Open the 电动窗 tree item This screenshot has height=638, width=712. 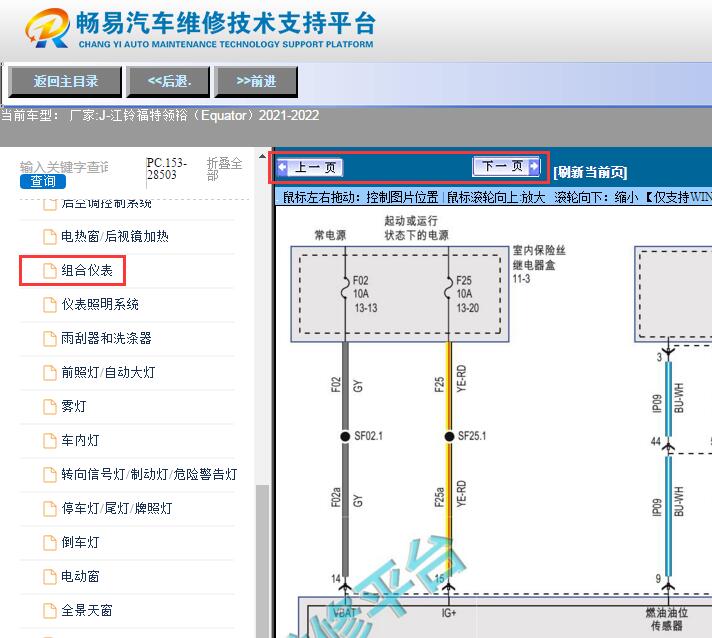pos(80,576)
